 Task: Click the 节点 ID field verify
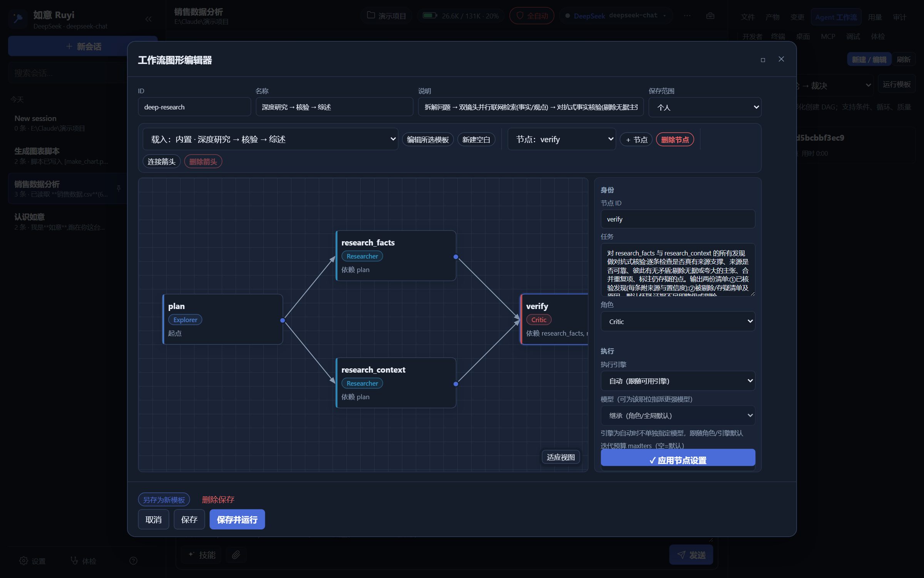(x=678, y=219)
